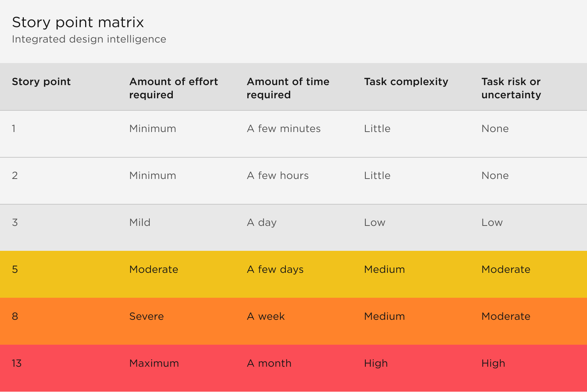The width and height of the screenshot is (587, 392).
Task: Click the 'Story point matrix' title
Action: coord(78,22)
